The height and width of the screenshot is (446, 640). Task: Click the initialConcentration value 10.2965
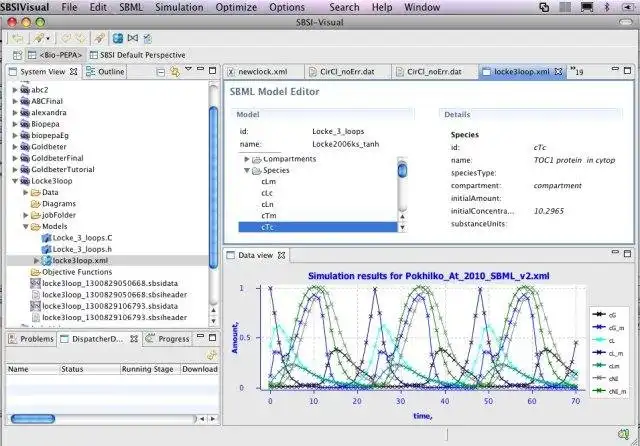549,211
